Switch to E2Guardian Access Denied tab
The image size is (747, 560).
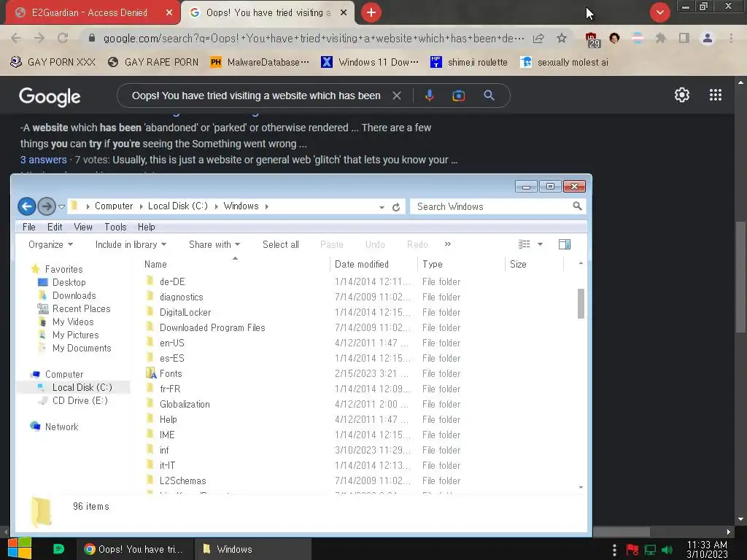pyautogui.click(x=90, y=13)
